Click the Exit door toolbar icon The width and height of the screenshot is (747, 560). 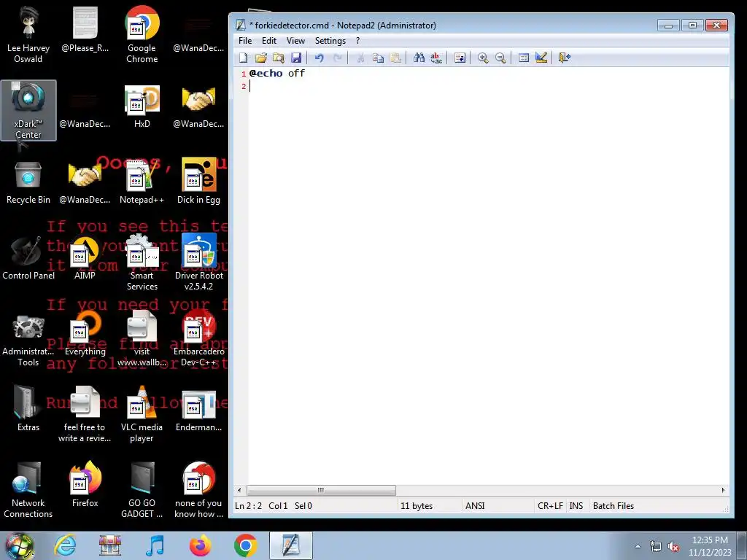(x=565, y=58)
